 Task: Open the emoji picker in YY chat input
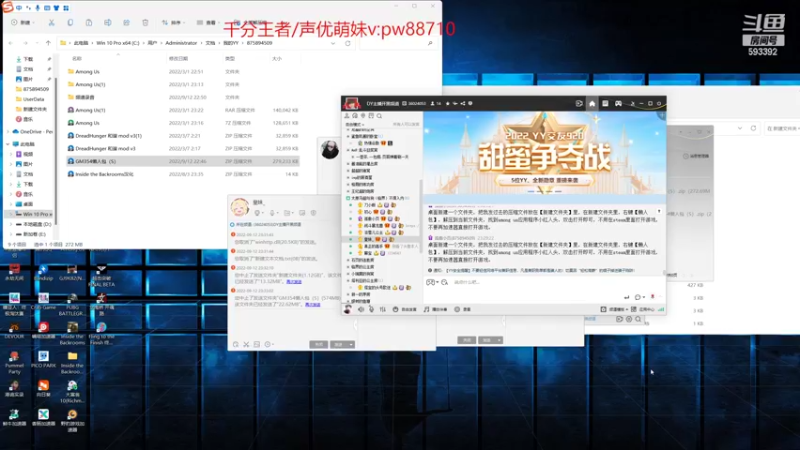[x=445, y=282]
